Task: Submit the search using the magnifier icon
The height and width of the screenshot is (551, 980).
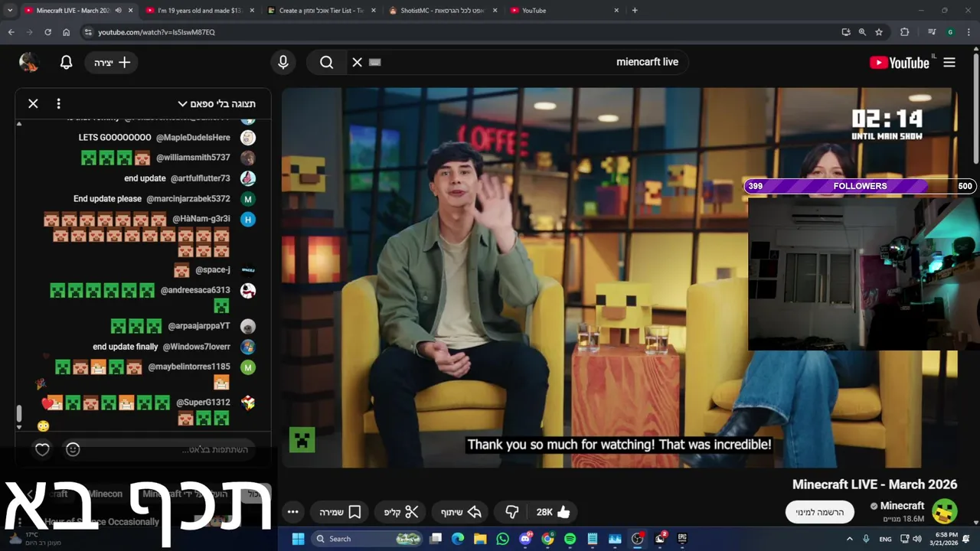Action: pyautogui.click(x=327, y=63)
